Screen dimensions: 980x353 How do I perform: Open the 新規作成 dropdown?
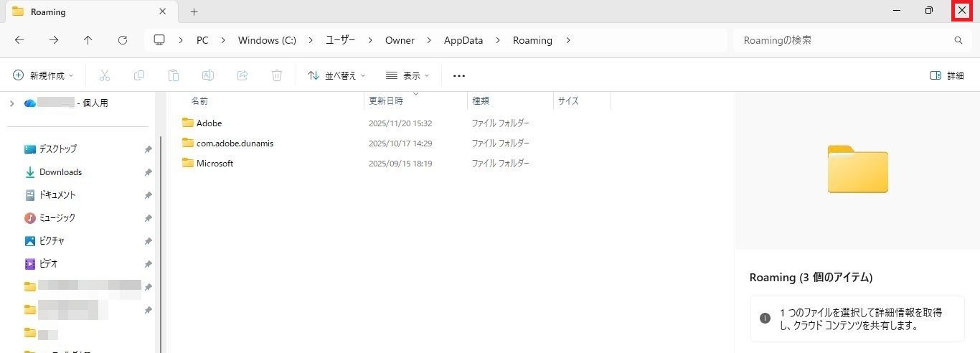click(44, 75)
